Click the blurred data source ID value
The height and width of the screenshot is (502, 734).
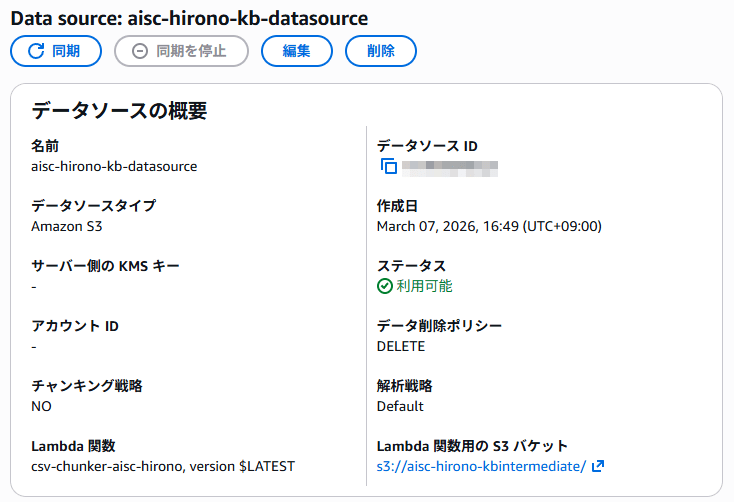(449, 167)
